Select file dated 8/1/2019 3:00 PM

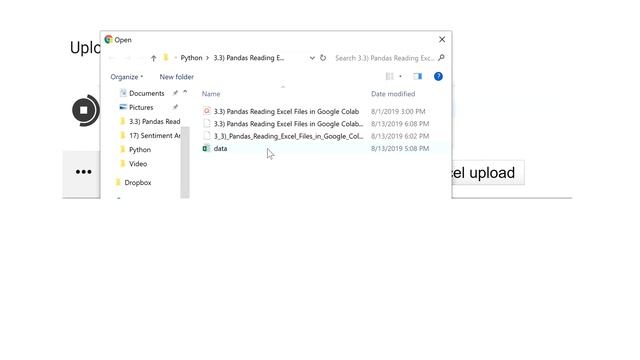pos(286,111)
